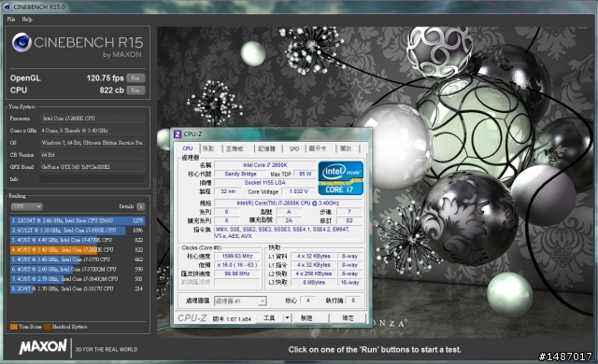Click the Sandy Bridge code name field
Viewport: 598px width, 364px height.
[x=241, y=174]
